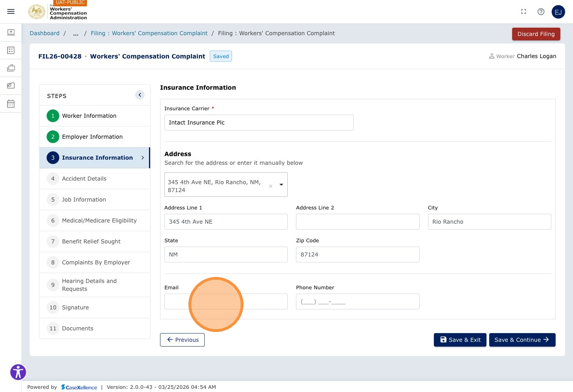This screenshot has height=392, width=573.
Task: Focus the Zip Code field
Action: (358, 254)
